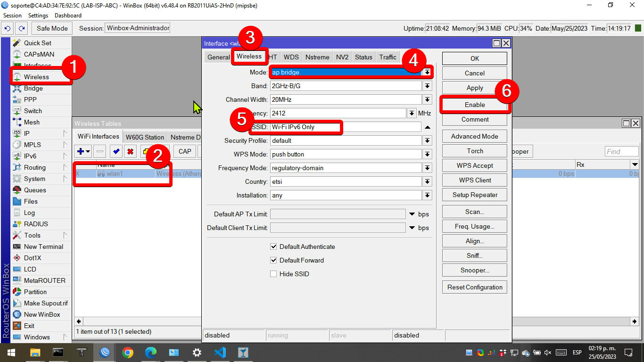The image size is (644, 362).
Task: Open the Session menu
Action: (12, 15)
